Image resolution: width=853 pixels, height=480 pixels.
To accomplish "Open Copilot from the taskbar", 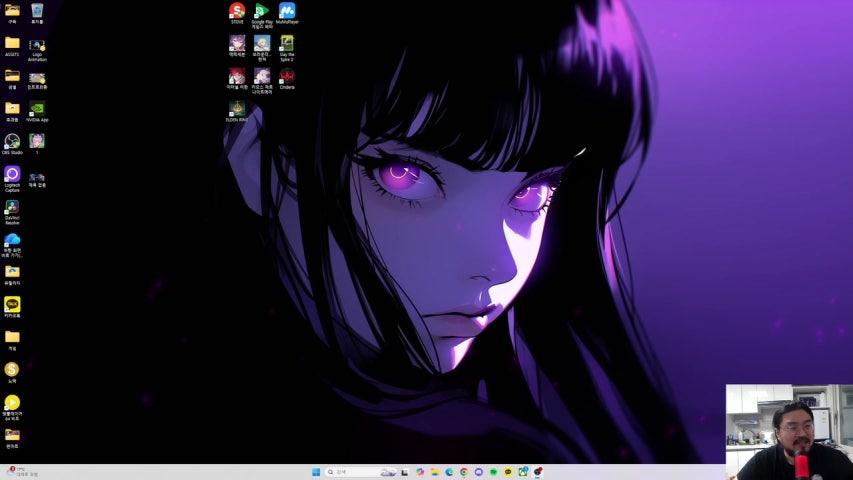I will 420,472.
